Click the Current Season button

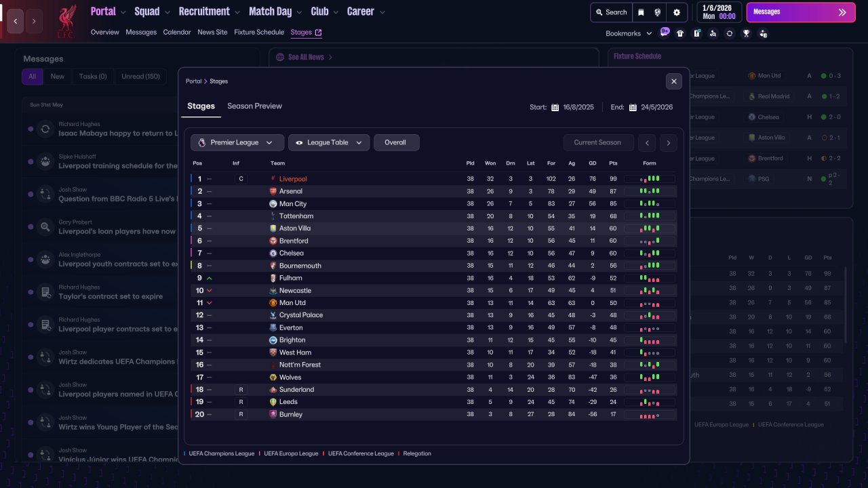[x=599, y=143]
